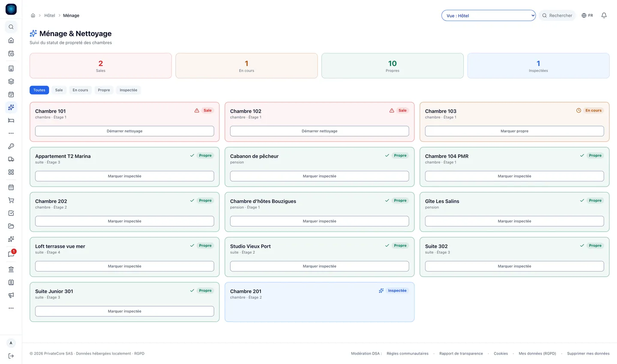Filter rooms by the "Sale" tab
The width and height of the screenshot is (617, 364).
pos(59,90)
